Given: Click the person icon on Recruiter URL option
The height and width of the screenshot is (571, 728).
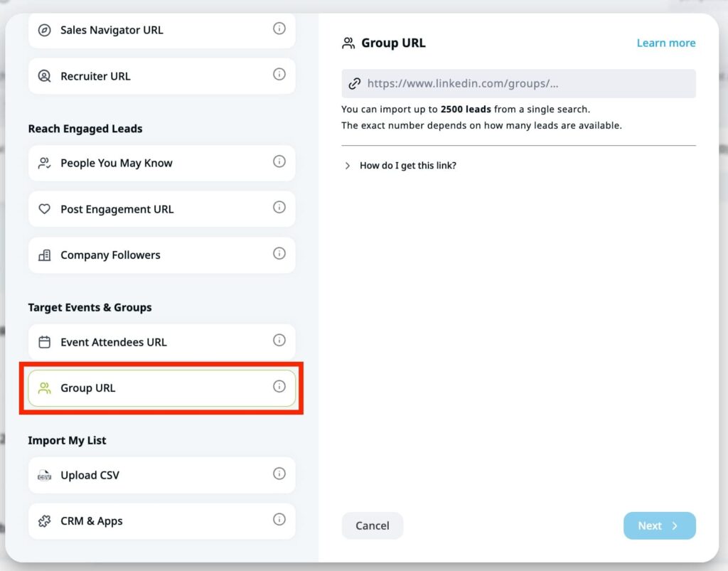Looking at the screenshot, I should [x=44, y=75].
